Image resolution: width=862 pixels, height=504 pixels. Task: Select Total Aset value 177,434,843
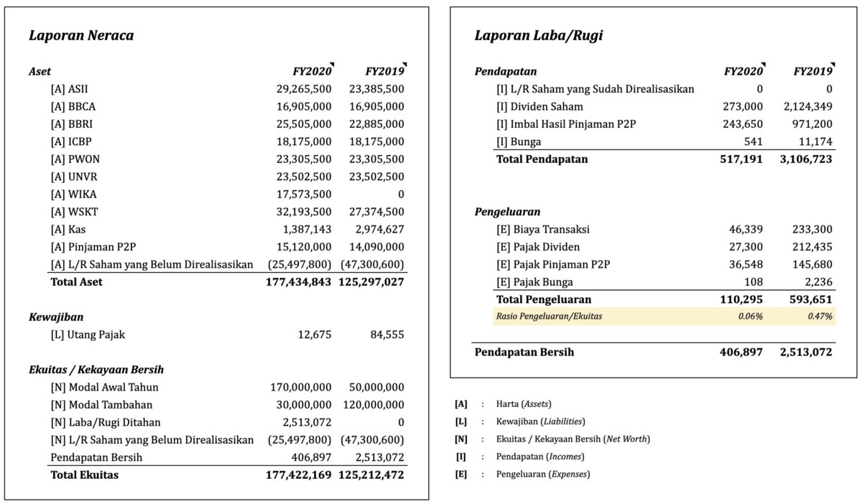[298, 282]
